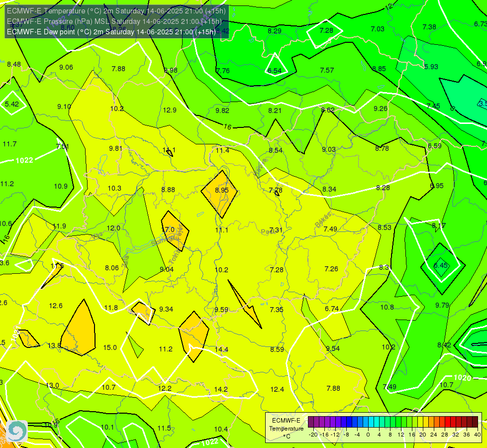This screenshot has width=487, height=448.
Task: Click the 6.54 value inside white triangle
Action: [275, 71]
